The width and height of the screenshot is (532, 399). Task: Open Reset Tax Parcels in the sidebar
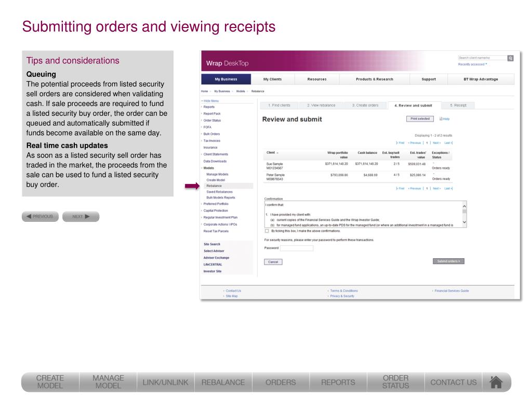[216, 231]
